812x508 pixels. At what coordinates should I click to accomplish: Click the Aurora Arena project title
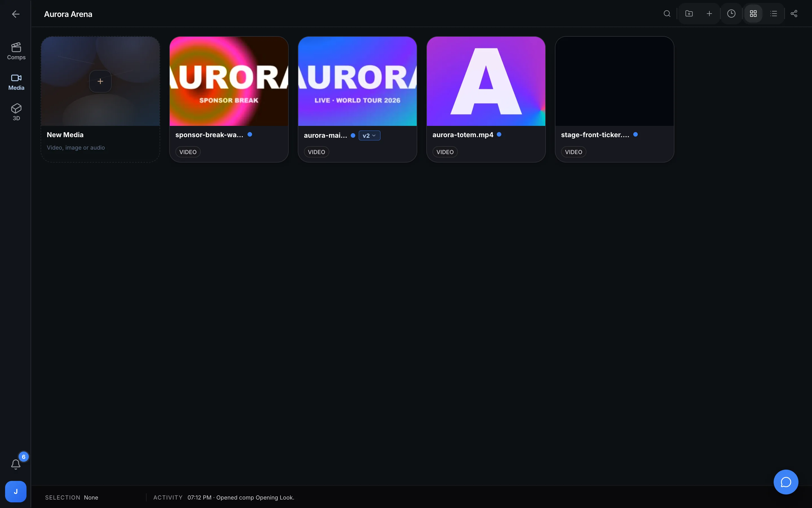point(68,14)
